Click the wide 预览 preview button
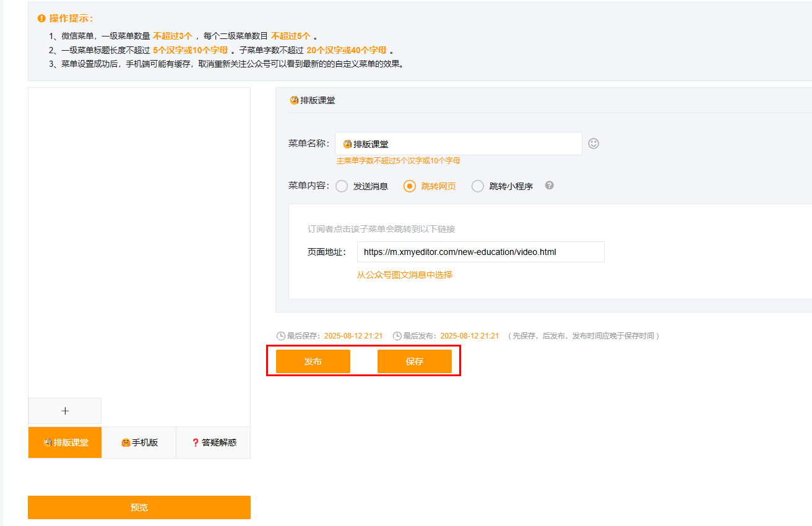 coord(139,507)
